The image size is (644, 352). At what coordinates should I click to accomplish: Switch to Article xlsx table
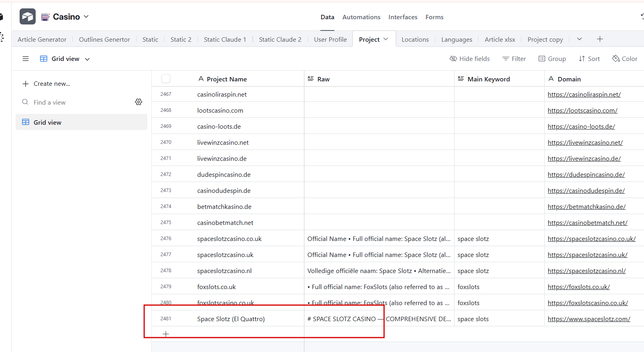tap(500, 39)
